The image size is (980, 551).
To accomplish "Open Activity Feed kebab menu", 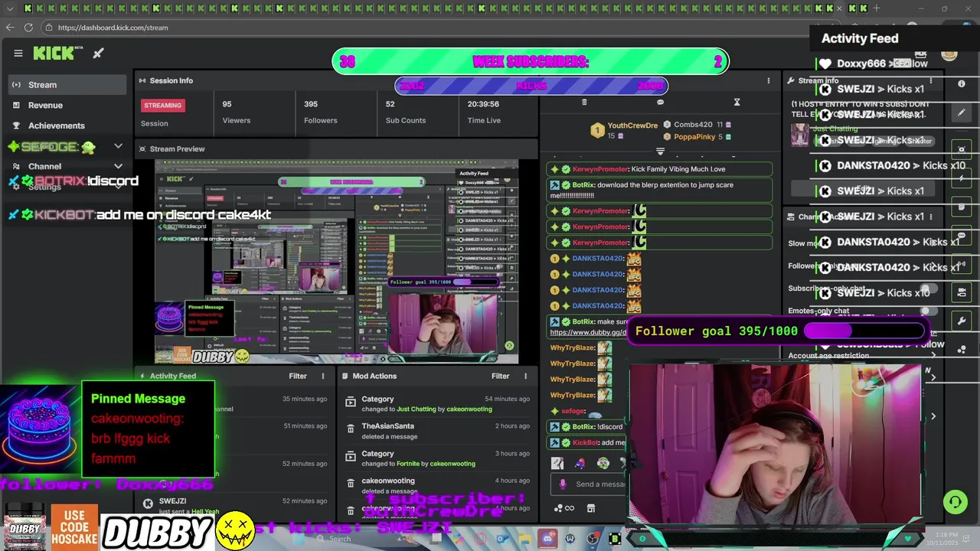I will tap(322, 376).
